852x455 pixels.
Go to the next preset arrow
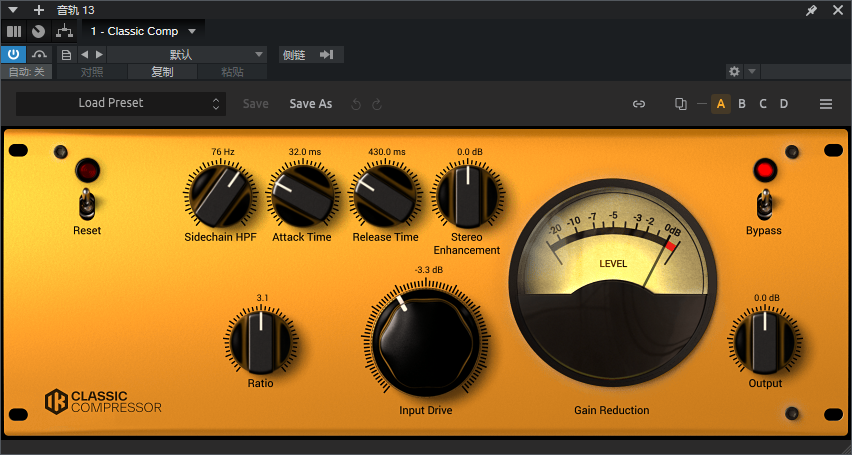(x=99, y=55)
